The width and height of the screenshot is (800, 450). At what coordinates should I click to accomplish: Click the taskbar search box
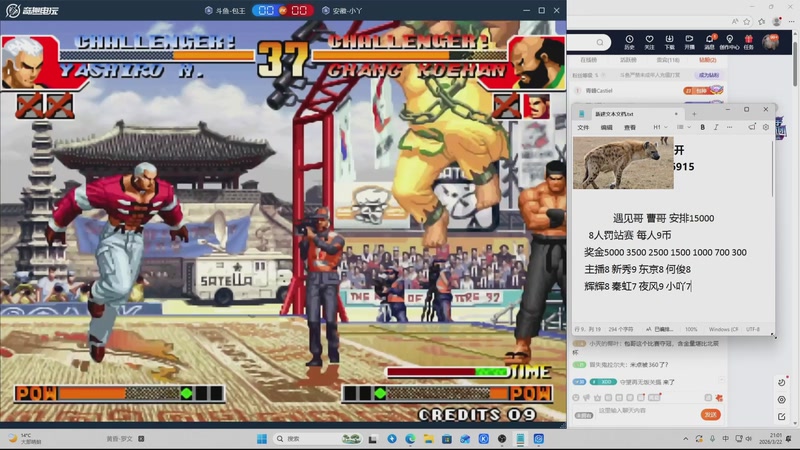click(x=317, y=439)
